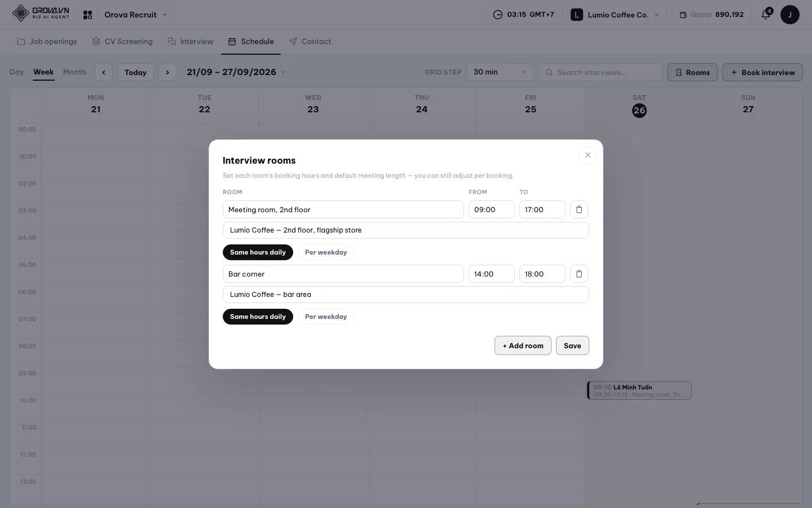
Task: Open the Grid step 30 min dropdown
Action: pyautogui.click(x=500, y=72)
